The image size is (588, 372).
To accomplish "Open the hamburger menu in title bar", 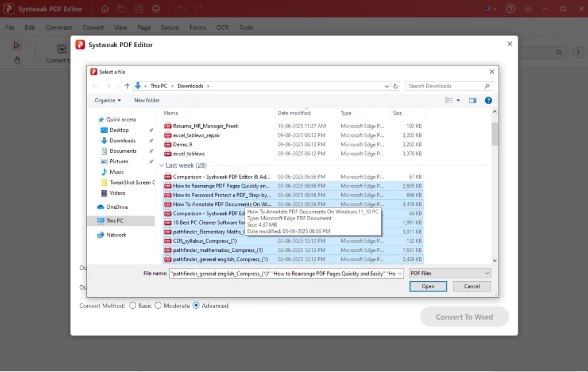I will (528, 9).
